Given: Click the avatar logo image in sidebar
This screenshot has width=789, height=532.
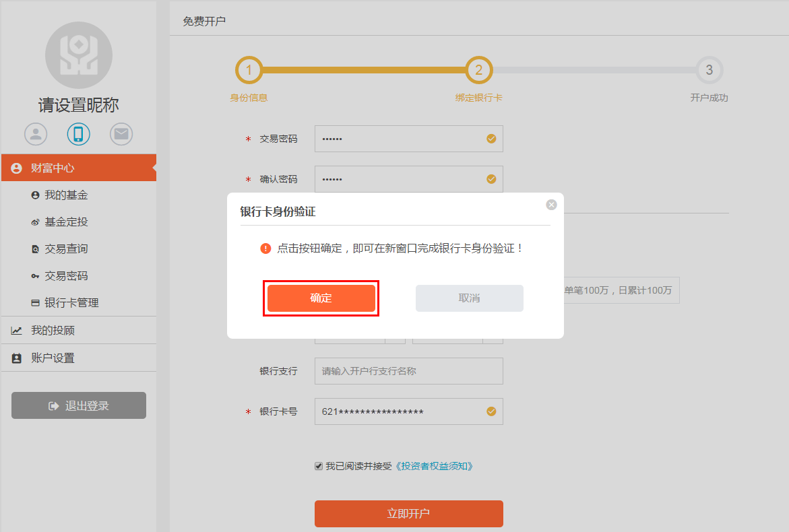Looking at the screenshot, I should (x=78, y=55).
